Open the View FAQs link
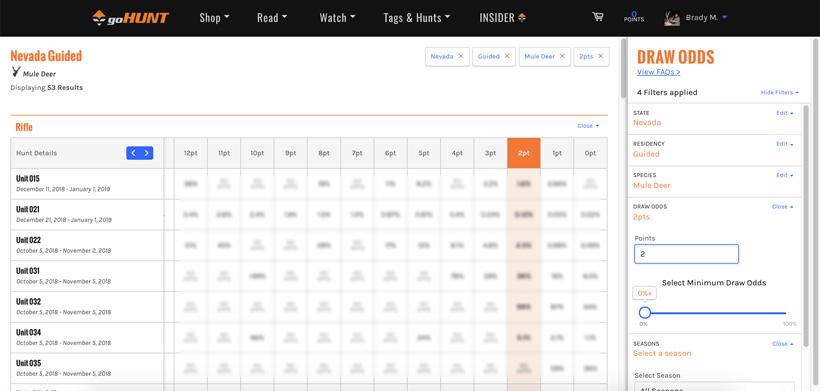The height and width of the screenshot is (391, 820). tap(658, 72)
